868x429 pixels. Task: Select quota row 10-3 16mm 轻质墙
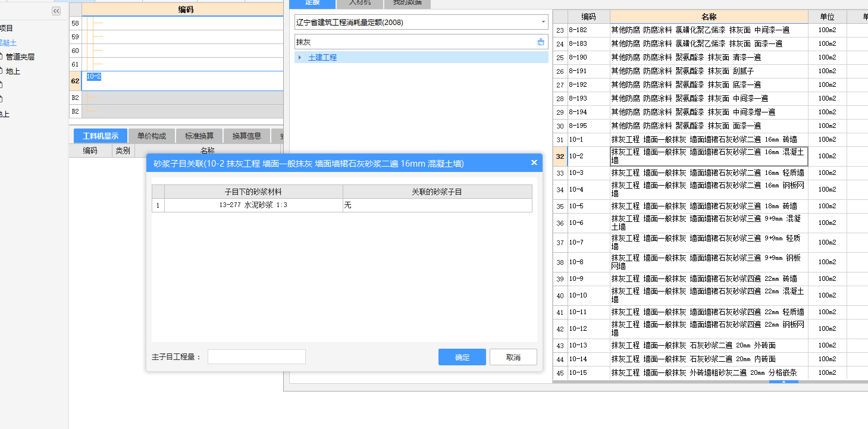709,173
